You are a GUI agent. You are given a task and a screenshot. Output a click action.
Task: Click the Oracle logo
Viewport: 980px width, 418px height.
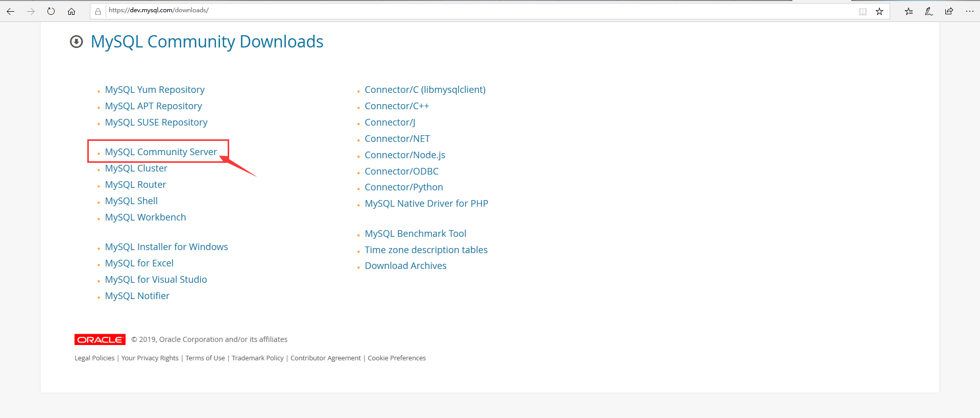tap(100, 339)
